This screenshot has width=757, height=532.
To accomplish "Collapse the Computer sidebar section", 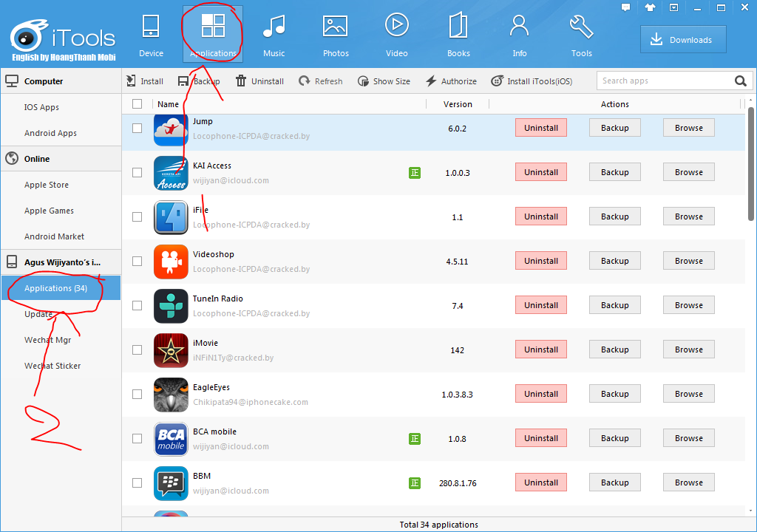I will click(61, 81).
